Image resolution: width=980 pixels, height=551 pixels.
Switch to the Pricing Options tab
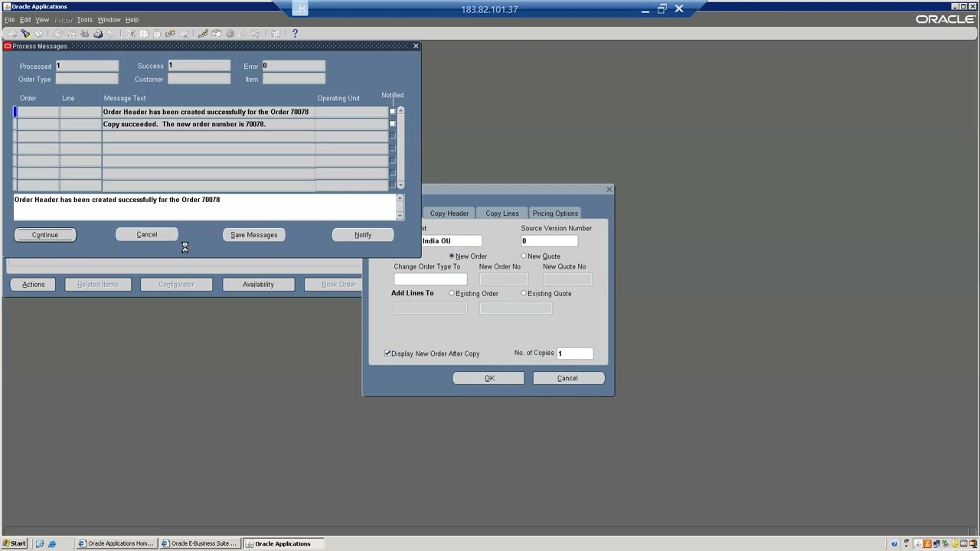point(555,214)
